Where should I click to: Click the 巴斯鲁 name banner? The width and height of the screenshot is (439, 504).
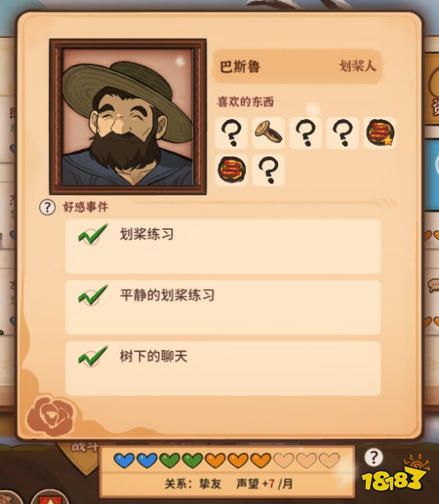coord(298,67)
